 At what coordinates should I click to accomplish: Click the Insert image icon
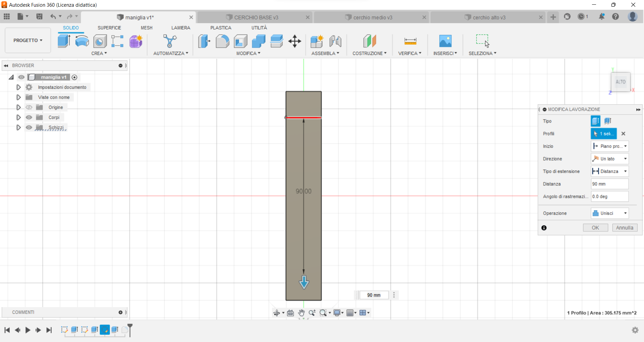pyautogui.click(x=445, y=41)
